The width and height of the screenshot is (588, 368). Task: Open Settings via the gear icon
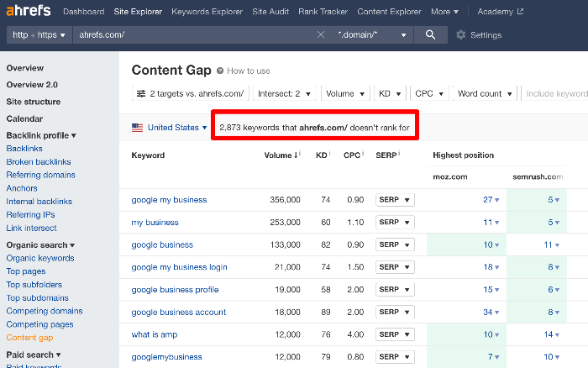pyautogui.click(x=461, y=35)
